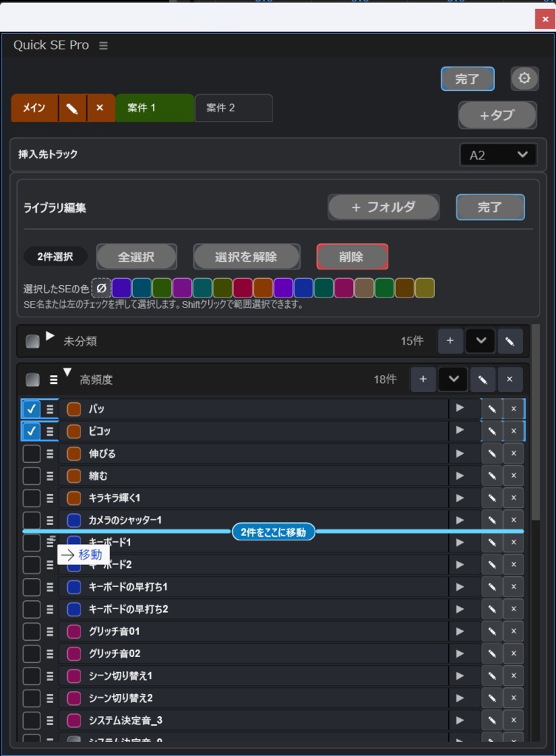The width and height of the screenshot is (556, 756).
Task: Remove the 伸びる entry with its x icon
Action: click(x=514, y=453)
